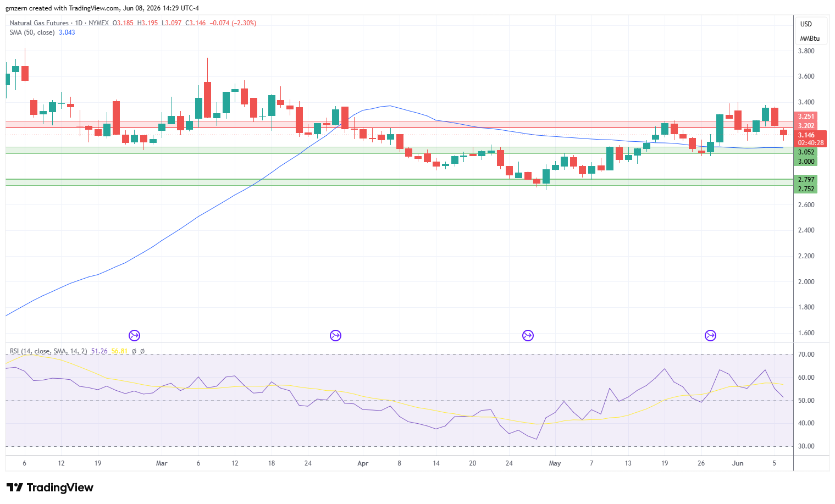Click the Mar label on the time axis
The image size is (835, 504).
coord(162,463)
